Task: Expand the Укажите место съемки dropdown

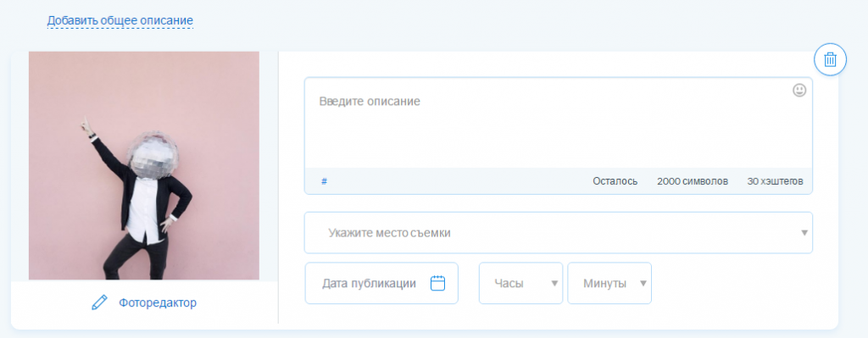Action: pyautogui.click(x=558, y=233)
